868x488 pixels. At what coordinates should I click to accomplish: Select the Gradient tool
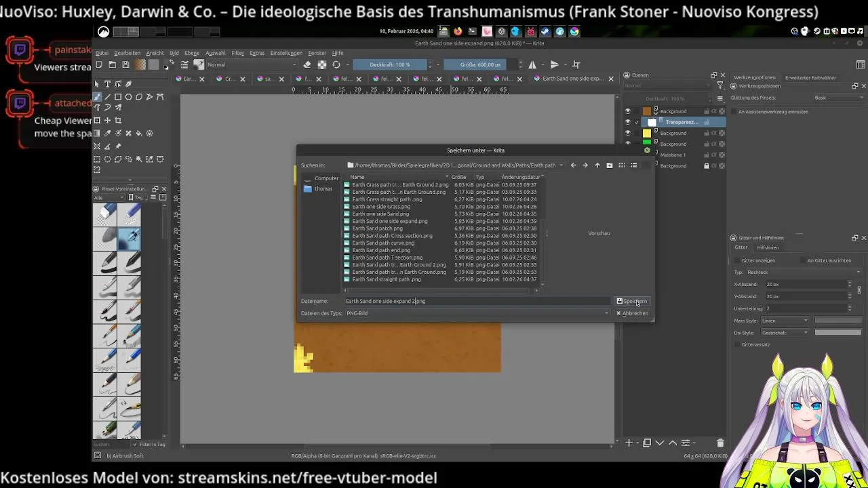(97, 133)
